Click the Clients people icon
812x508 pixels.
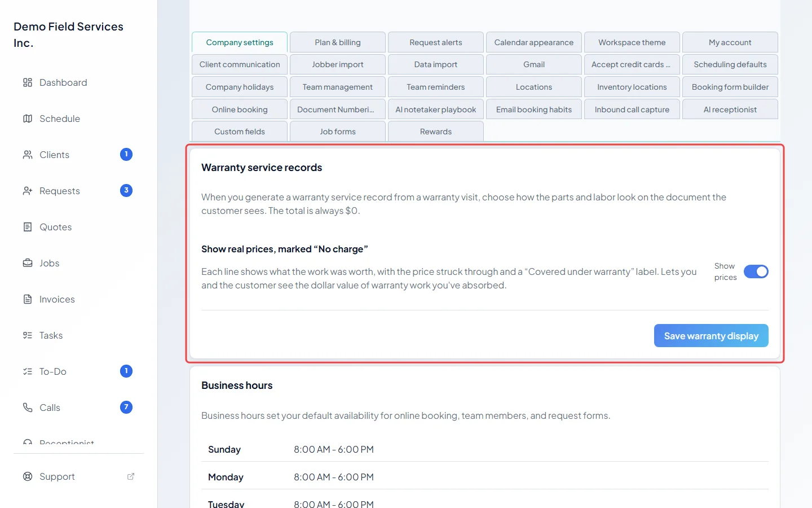28,155
